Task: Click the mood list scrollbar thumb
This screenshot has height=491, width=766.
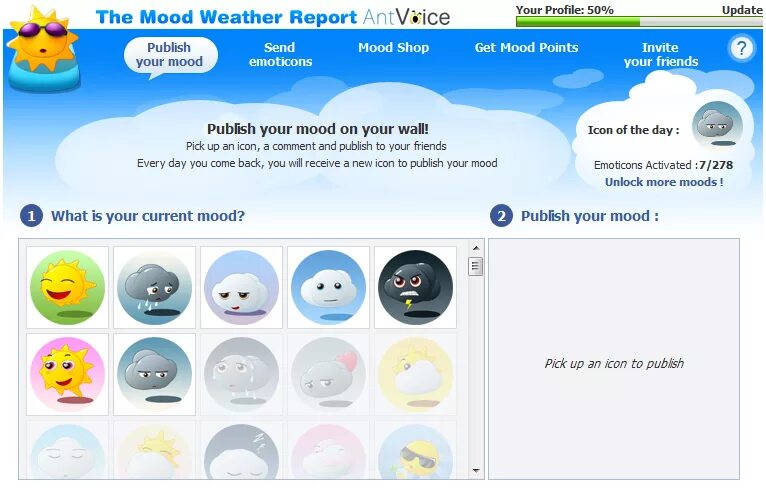Action: click(475, 266)
